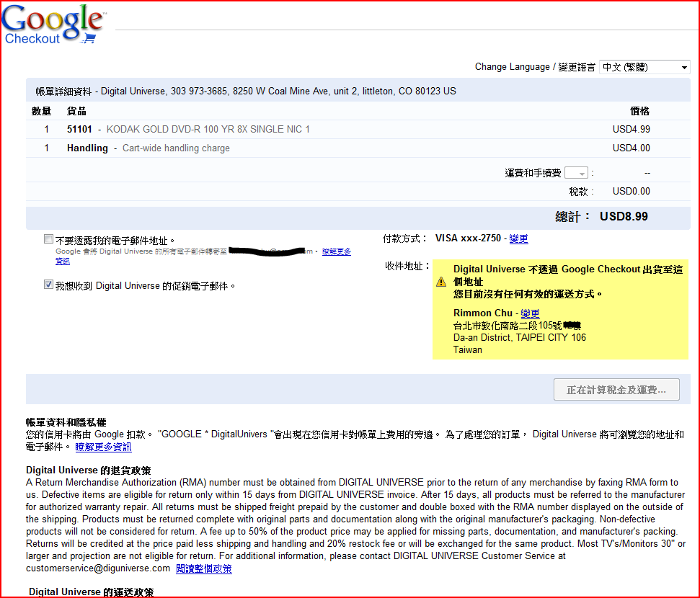This screenshot has width=700, height=598.
Task: Expand the 運費和手續費 shipping dropdown
Action: 576,173
